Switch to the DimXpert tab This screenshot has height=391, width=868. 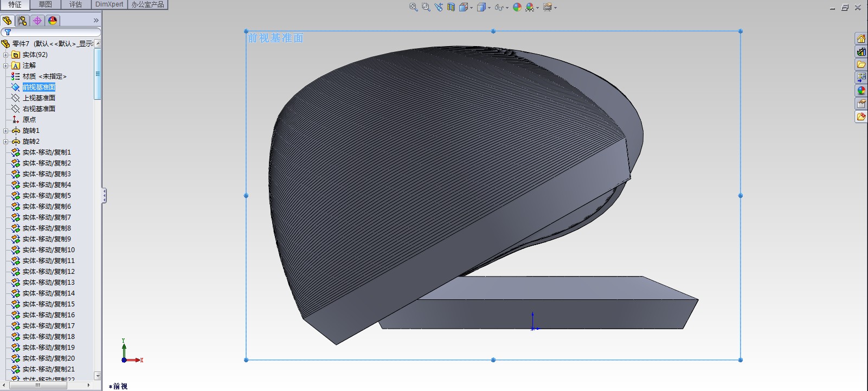click(x=109, y=4)
